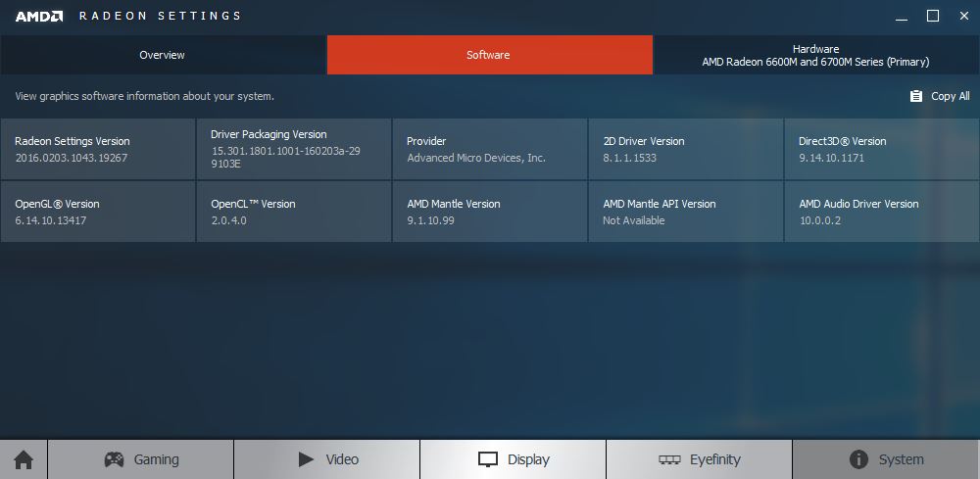The width and height of the screenshot is (980, 479).
Task: Click the 10.0.0.2 value
Action: point(820,220)
